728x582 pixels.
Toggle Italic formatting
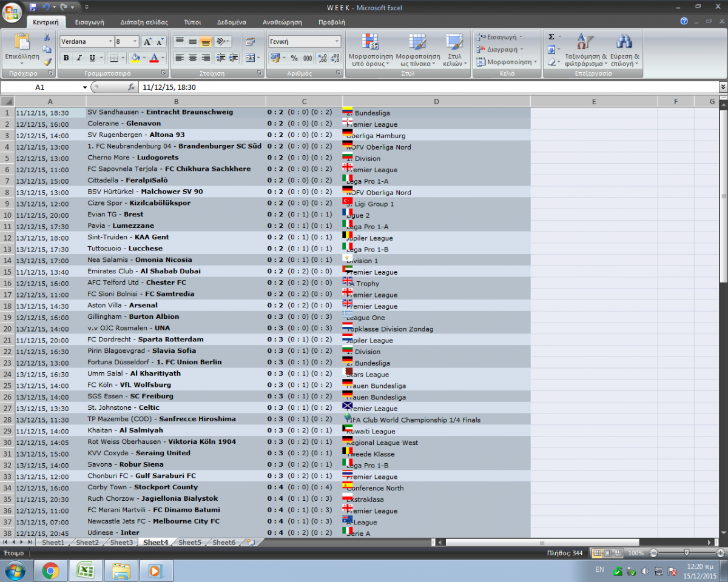tap(79, 58)
